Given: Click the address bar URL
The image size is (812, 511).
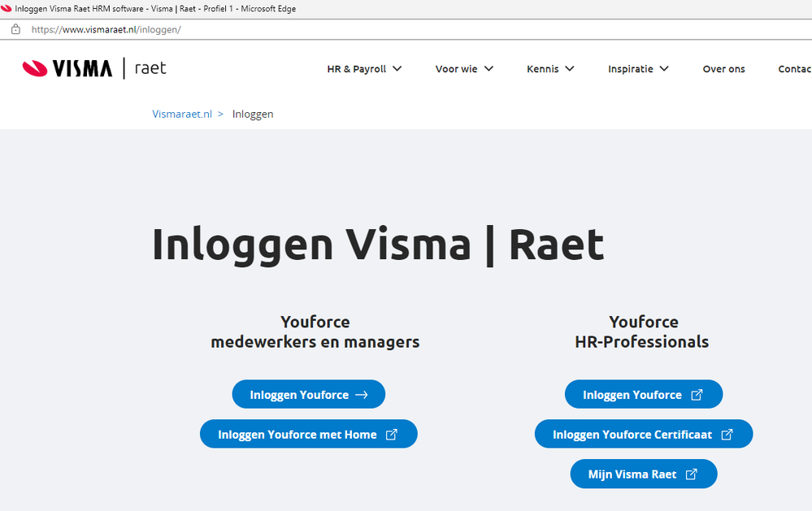Looking at the screenshot, I should tap(106, 29).
